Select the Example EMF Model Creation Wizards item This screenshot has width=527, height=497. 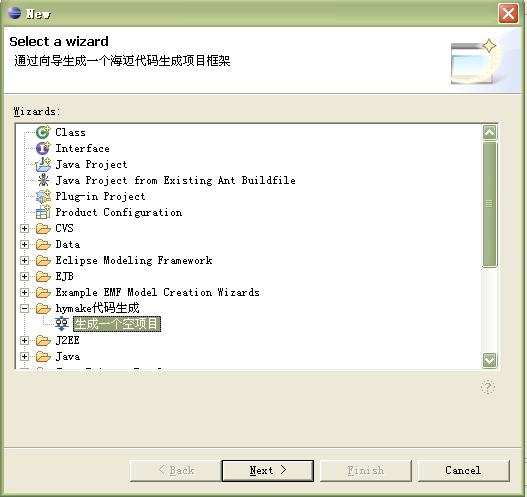coord(157,292)
